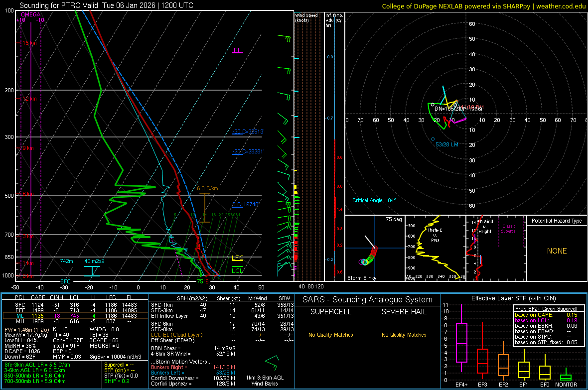This screenshot has height=390, width=588.
Task: Select the SEVERE HAIL column header
Action: point(404,312)
